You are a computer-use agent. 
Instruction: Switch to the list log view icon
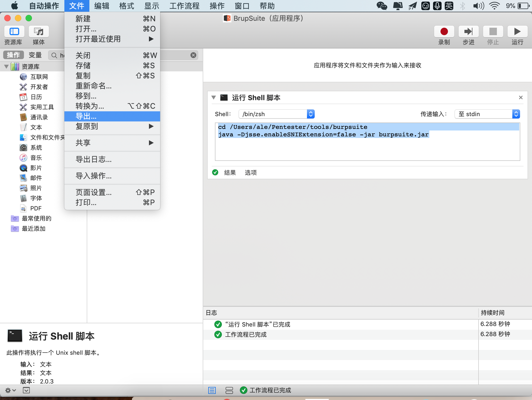(x=212, y=390)
